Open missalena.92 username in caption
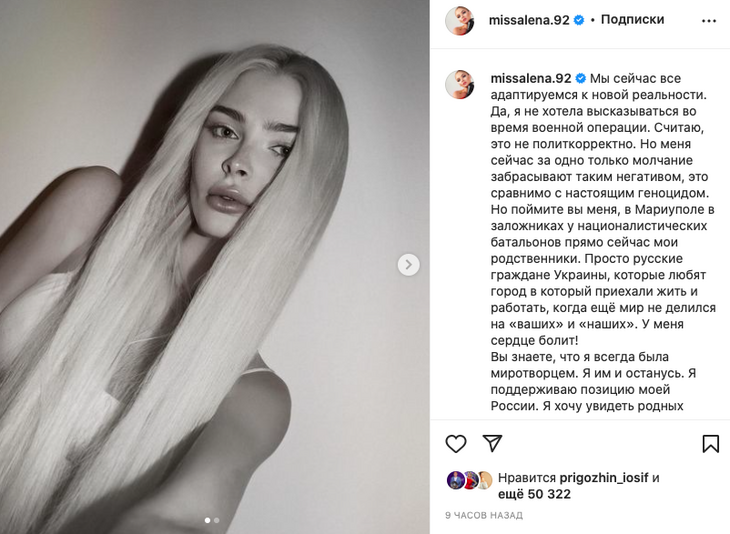This screenshot has width=730, height=534. click(x=531, y=78)
